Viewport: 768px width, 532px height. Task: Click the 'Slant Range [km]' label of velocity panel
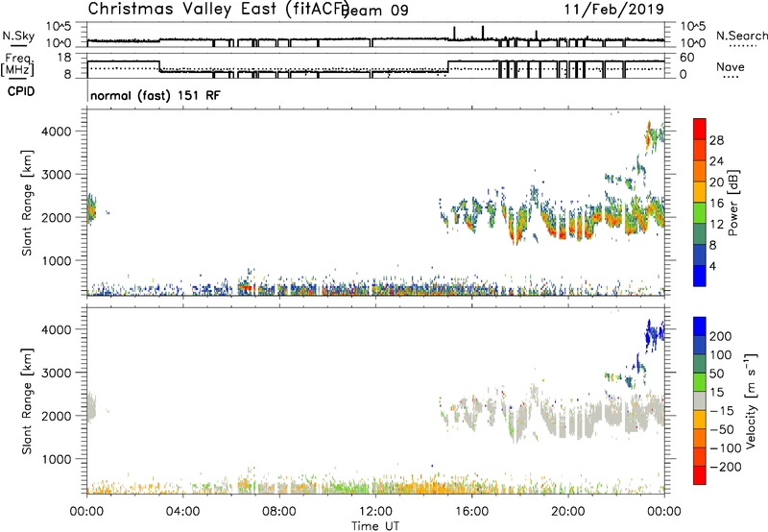[26, 401]
